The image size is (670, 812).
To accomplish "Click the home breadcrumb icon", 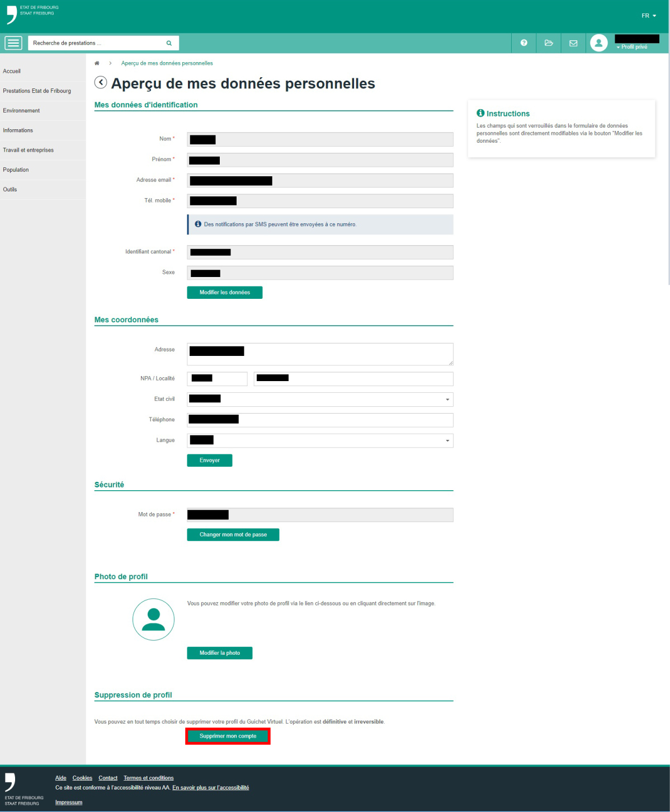I will 97,63.
